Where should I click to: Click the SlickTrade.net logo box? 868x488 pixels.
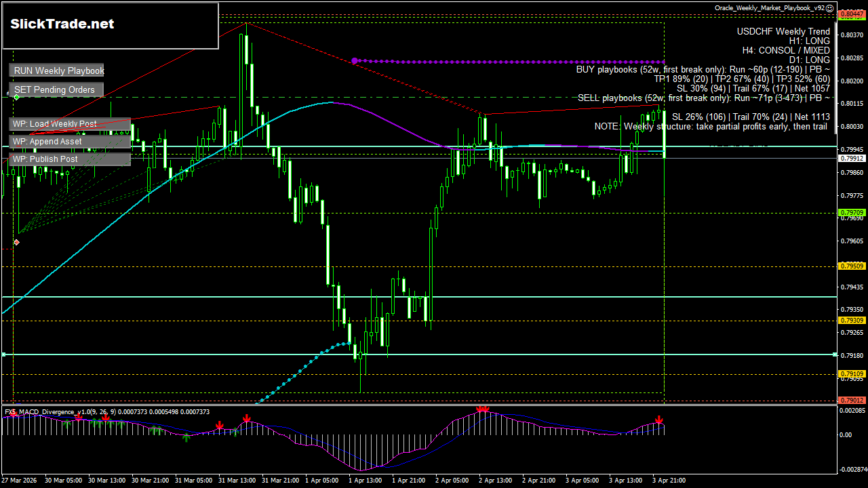(x=111, y=26)
